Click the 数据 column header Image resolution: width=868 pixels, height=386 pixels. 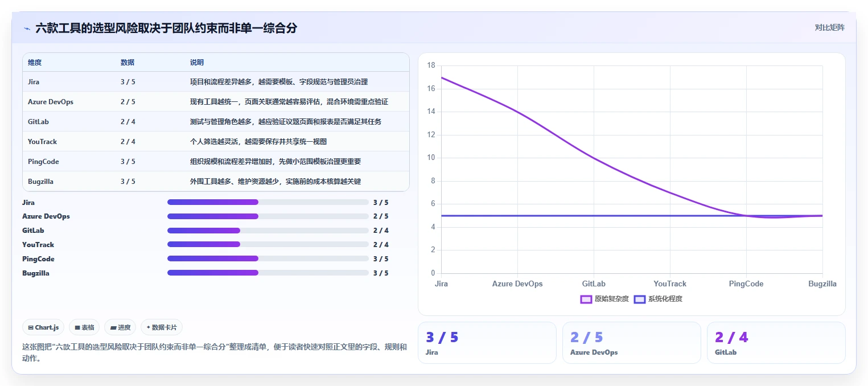pos(127,62)
